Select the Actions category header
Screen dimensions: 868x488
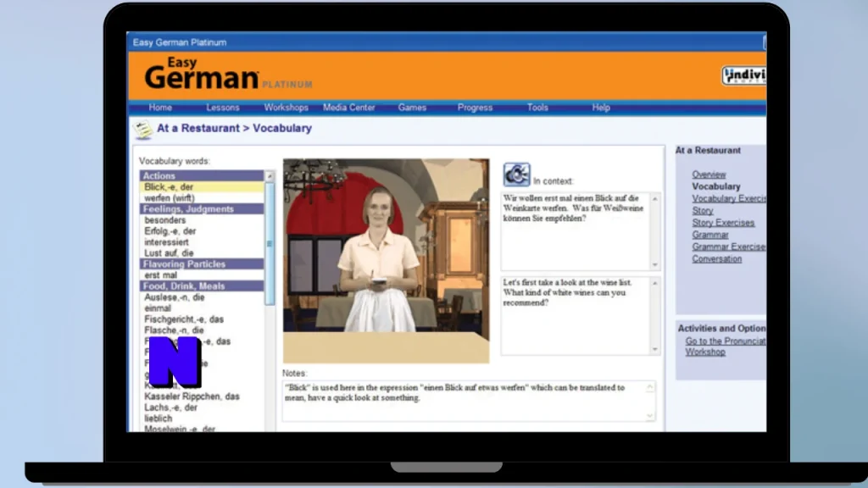coord(202,175)
